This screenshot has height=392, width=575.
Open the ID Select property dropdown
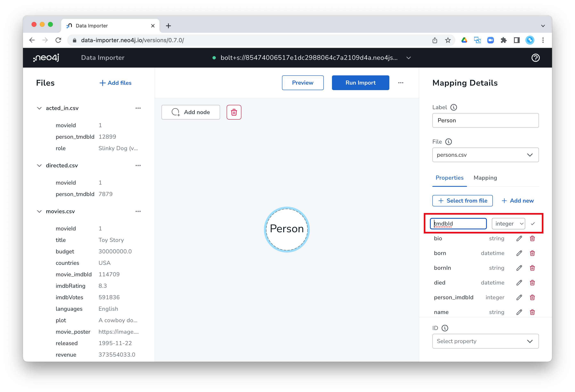(x=485, y=341)
